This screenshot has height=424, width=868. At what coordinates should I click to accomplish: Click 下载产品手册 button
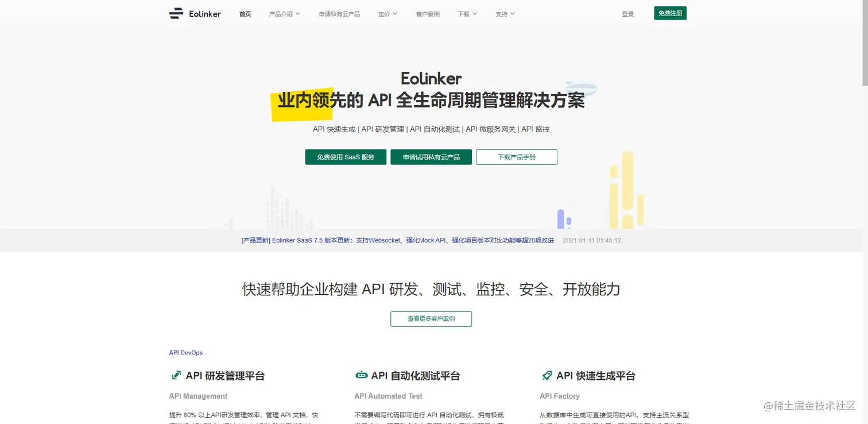(x=517, y=157)
